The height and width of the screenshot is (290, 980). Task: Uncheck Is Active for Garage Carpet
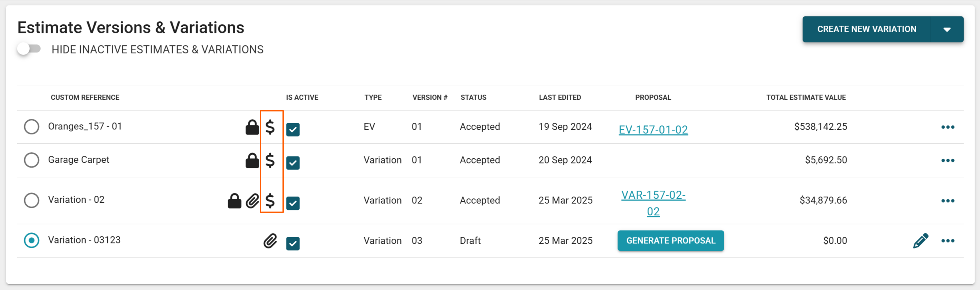(293, 163)
